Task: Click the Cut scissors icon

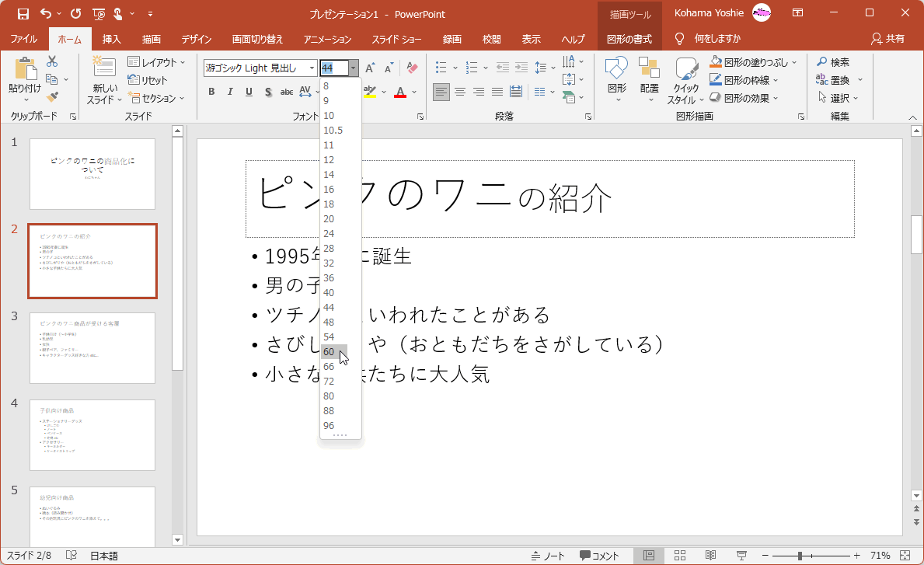Action: click(x=52, y=62)
